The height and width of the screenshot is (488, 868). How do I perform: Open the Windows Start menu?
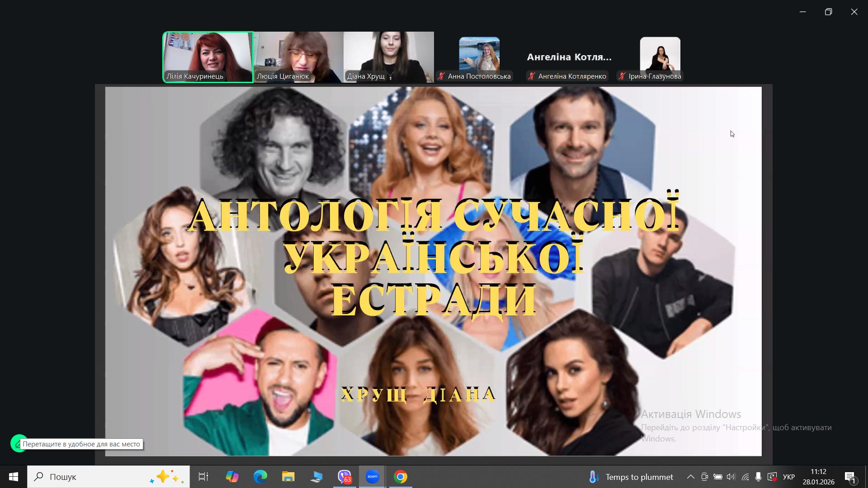pos(14,477)
